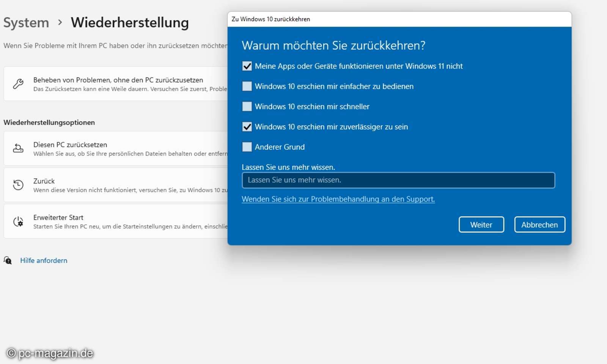The height and width of the screenshot is (364, 607).
Task: Click System in the breadcrumb
Action: pyautogui.click(x=25, y=23)
